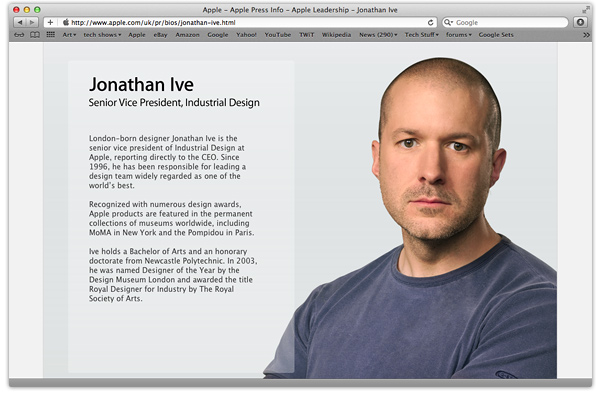
Task: Open the Wikipedia bookmark
Action: [336, 35]
